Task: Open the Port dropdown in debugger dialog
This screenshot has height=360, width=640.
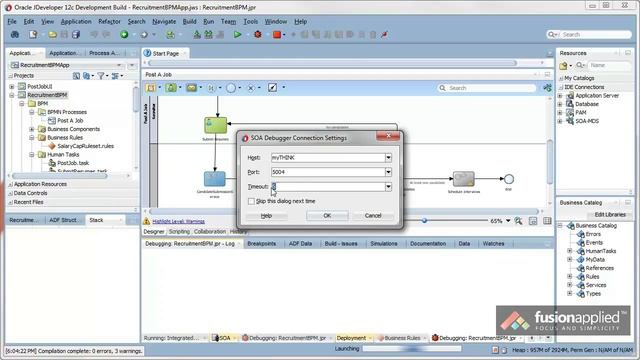Action: click(x=388, y=172)
